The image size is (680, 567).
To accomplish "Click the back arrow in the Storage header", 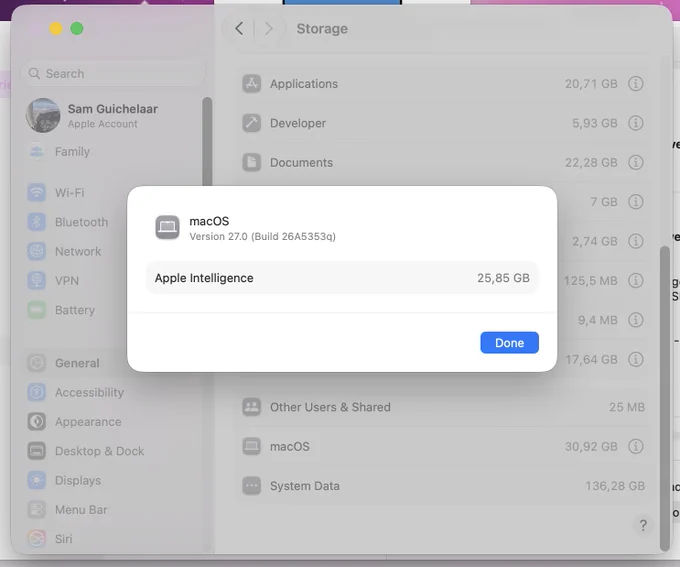I will pyautogui.click(x=239, y=29).
